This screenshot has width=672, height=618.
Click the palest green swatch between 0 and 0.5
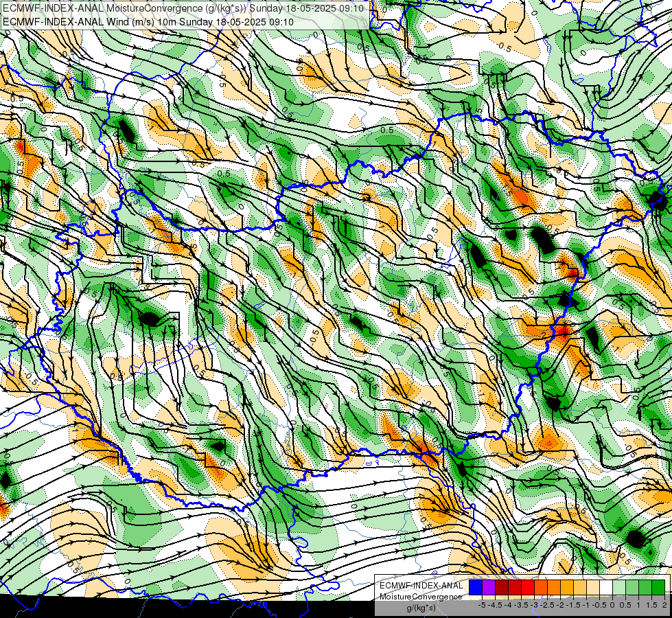(x=619, y=587)
